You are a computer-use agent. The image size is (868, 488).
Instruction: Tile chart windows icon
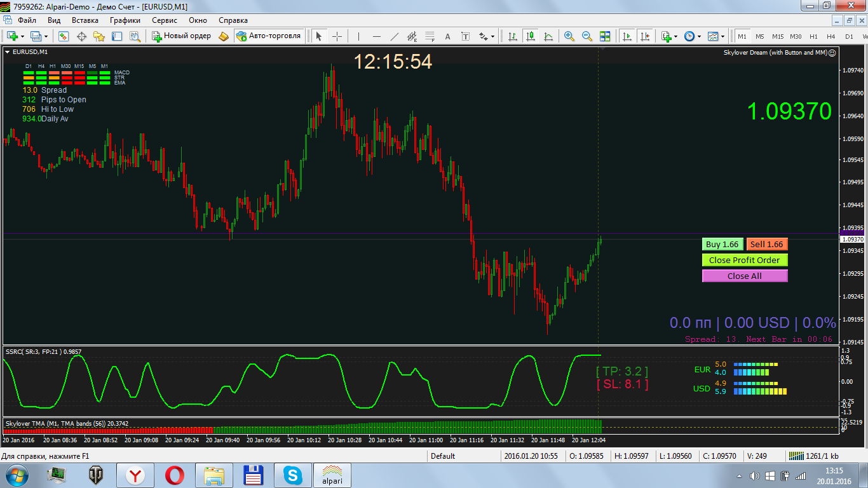point(605,36)
